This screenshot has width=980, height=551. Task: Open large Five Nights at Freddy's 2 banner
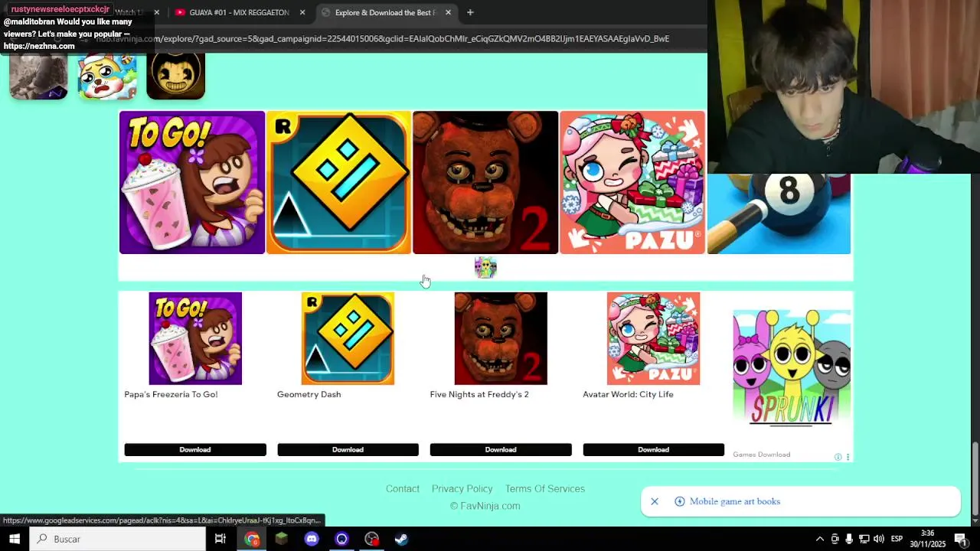coord(485,182)
